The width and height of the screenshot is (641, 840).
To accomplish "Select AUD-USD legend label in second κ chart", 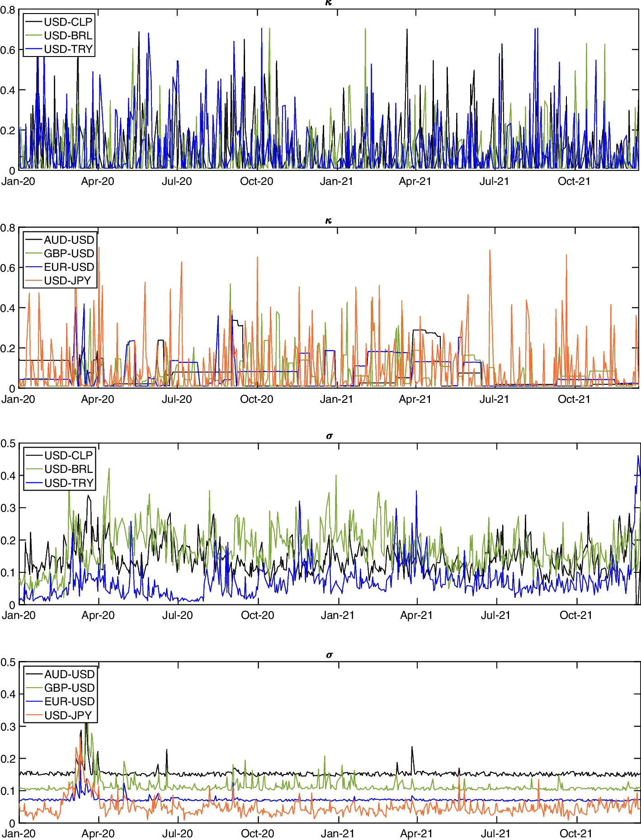I will pyautogui.click(x=69, y=240).
